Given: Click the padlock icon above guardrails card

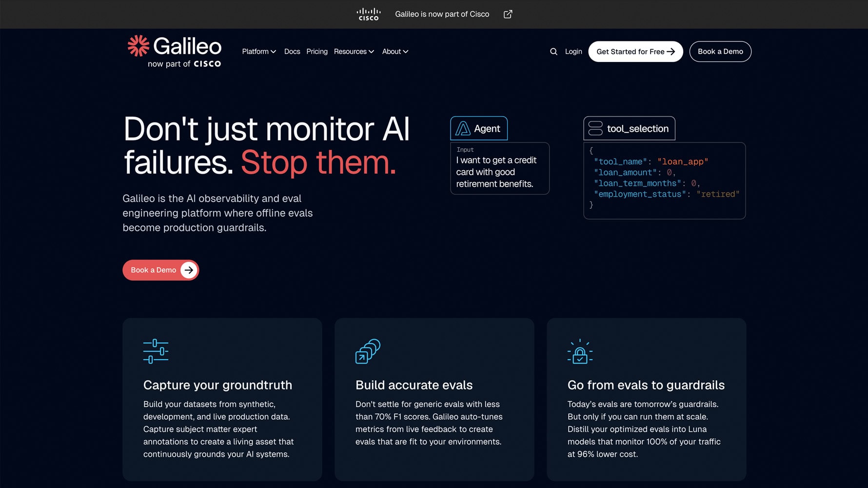Looking at the screenshot, I should (580, 351).
